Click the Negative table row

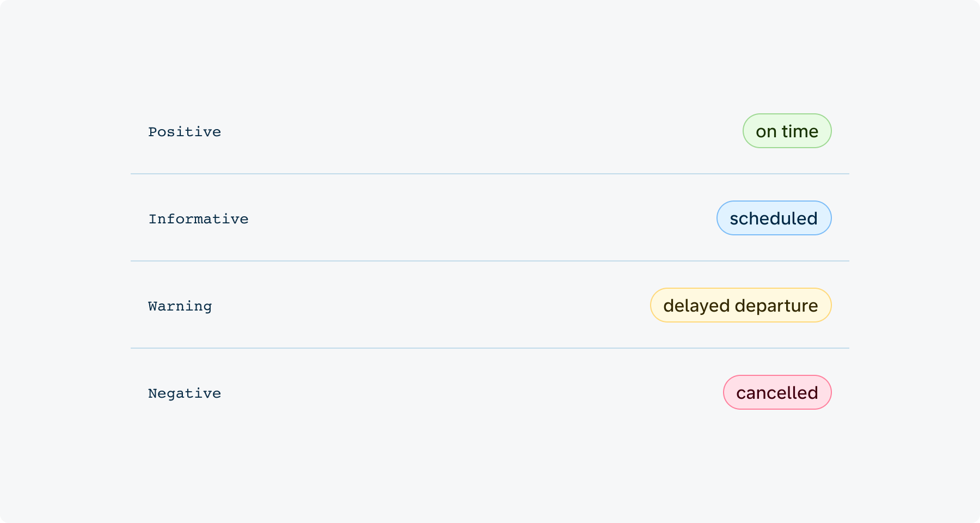(490, 392)
